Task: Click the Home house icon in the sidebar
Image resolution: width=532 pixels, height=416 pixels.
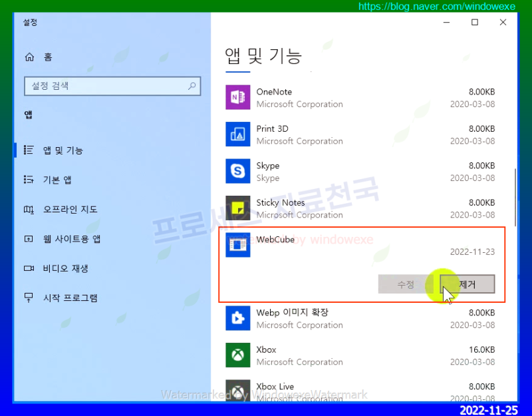Action: [29, 57]
